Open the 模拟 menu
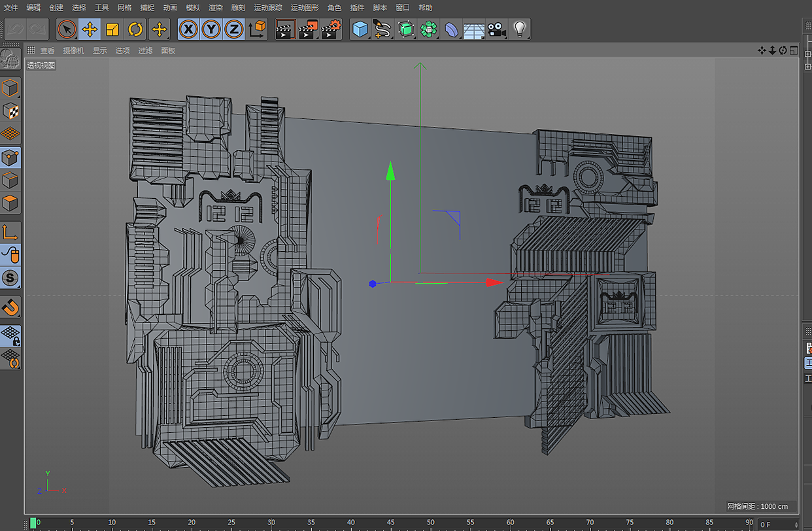Image resolution: width=812 pixels, height=531 pixels. point(193,8)
